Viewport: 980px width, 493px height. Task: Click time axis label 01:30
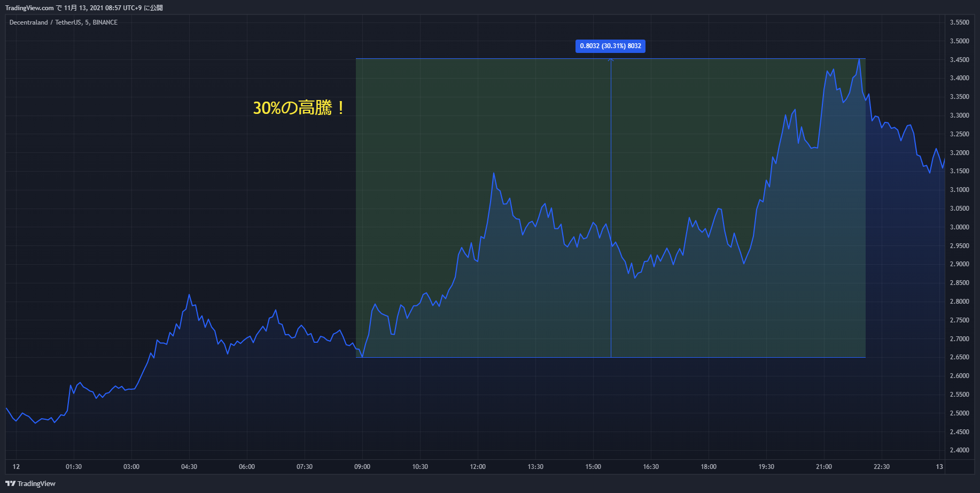(74, 467)
